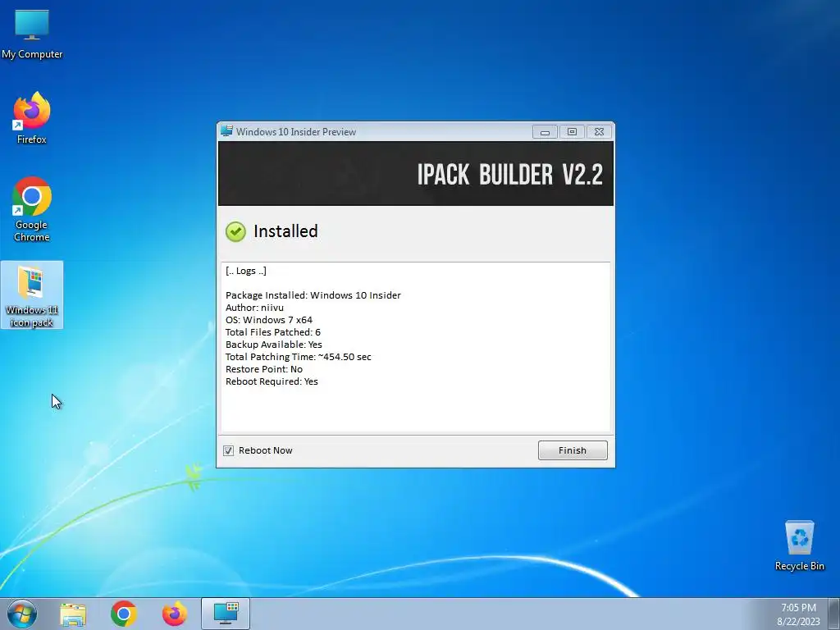The image size is (840, 630).
Task: Click the "Author: niivu" log line
Action: click(254, 308)
